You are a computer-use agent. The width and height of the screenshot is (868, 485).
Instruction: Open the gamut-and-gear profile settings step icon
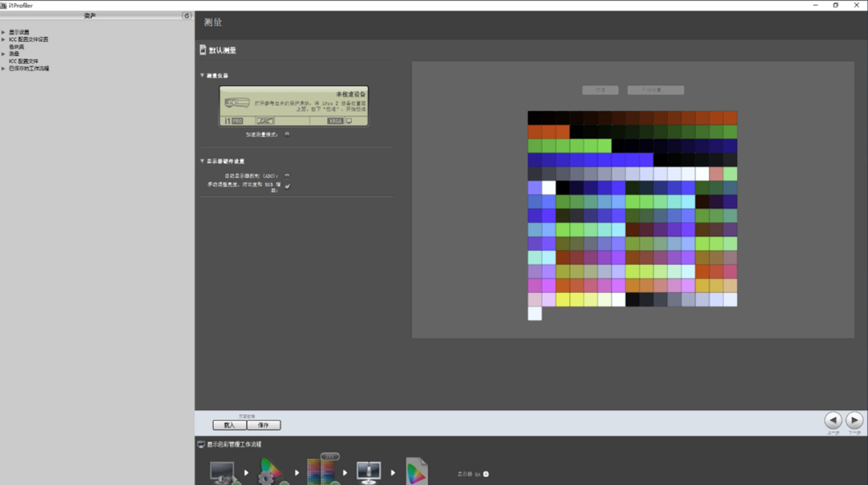271,472
